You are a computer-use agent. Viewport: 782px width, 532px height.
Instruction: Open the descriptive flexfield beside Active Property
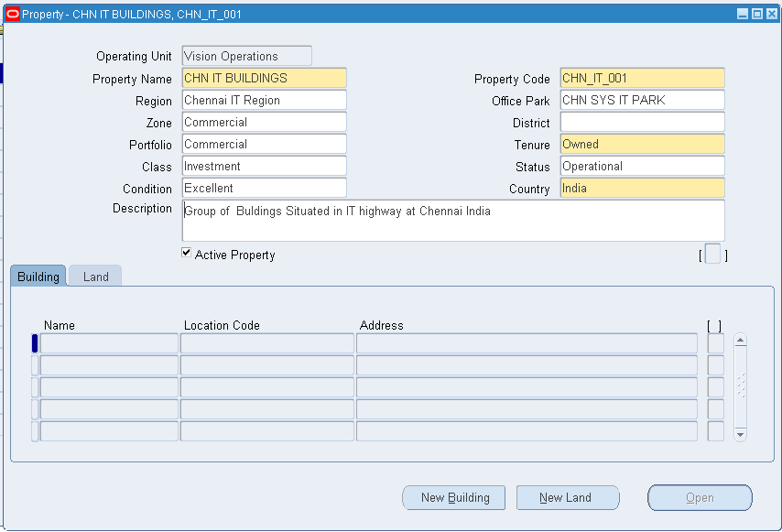coord(713,255)
